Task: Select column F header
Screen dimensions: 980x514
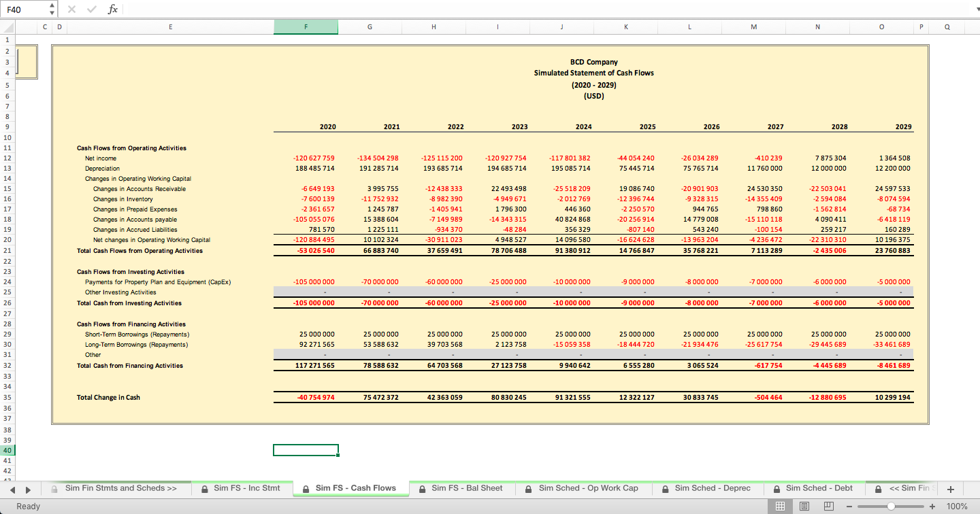Action: (306, 27)
